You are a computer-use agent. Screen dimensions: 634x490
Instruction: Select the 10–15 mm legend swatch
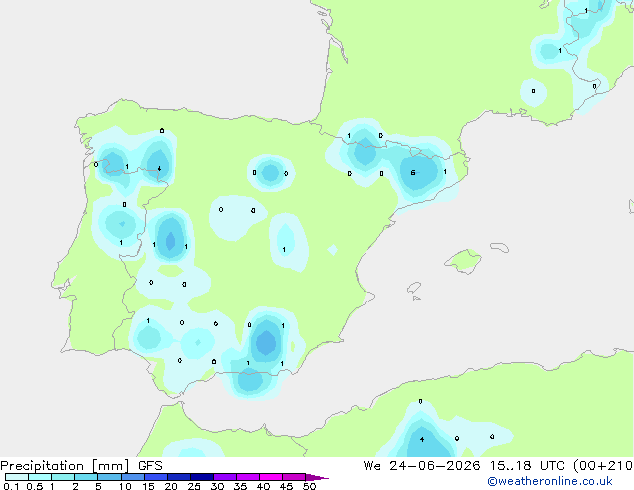pos(133,477)
